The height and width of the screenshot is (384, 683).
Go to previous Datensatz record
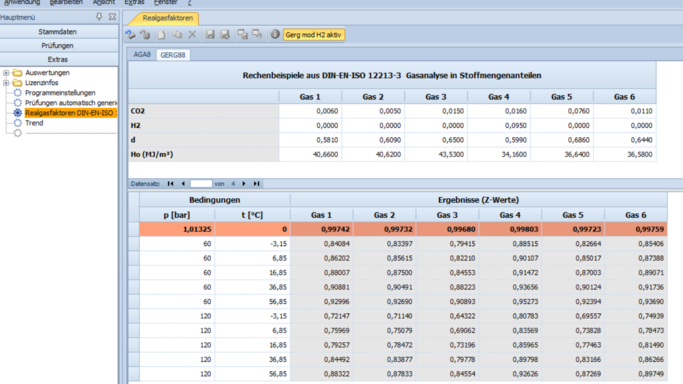pos(183,184)
